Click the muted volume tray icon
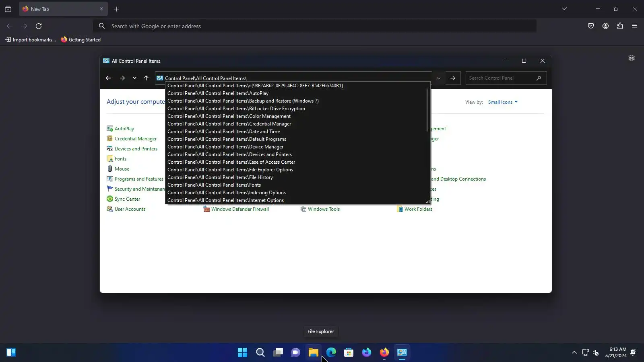The image size is (644, 362). 596,353
